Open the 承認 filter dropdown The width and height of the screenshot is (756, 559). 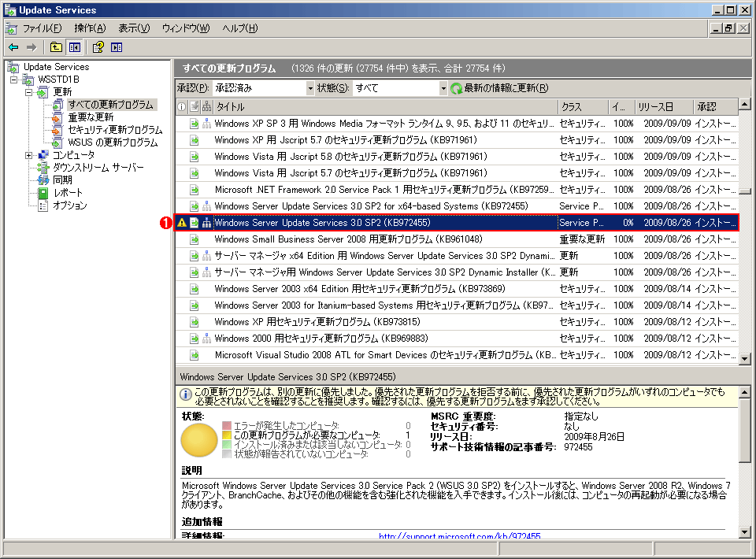tap(310, 88)
